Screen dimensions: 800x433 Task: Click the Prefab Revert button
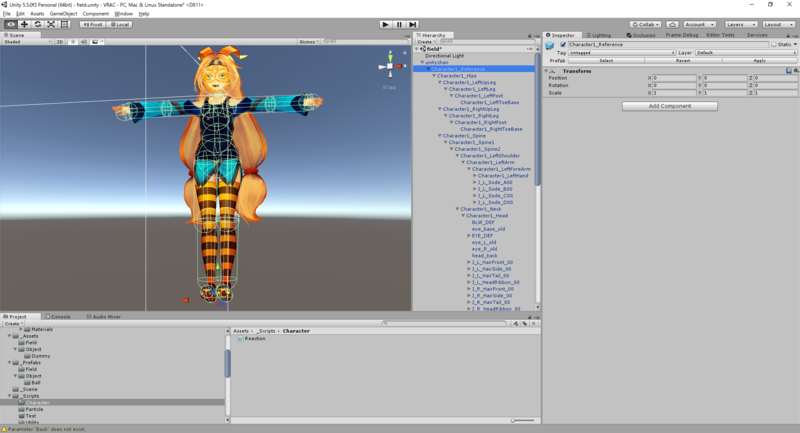tap(683, 60)
